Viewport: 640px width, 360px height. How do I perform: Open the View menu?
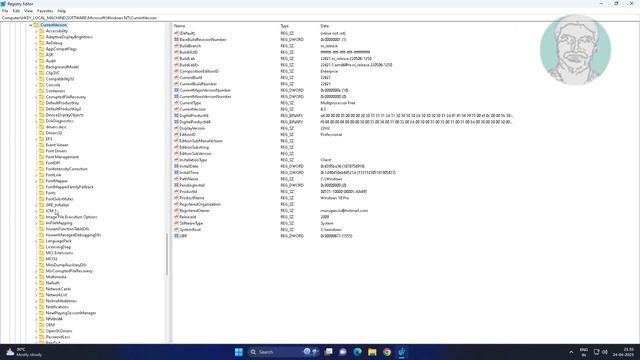[x=28, y=11]
